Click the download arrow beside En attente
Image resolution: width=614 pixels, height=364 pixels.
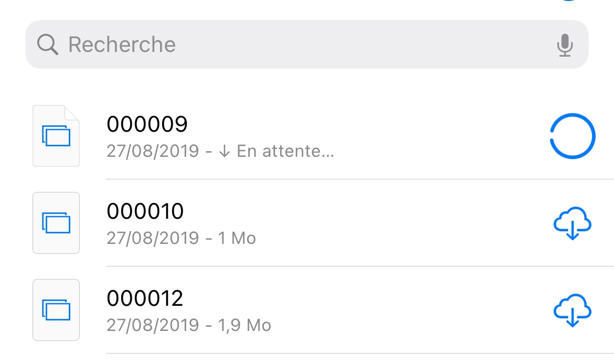(225, 152)
